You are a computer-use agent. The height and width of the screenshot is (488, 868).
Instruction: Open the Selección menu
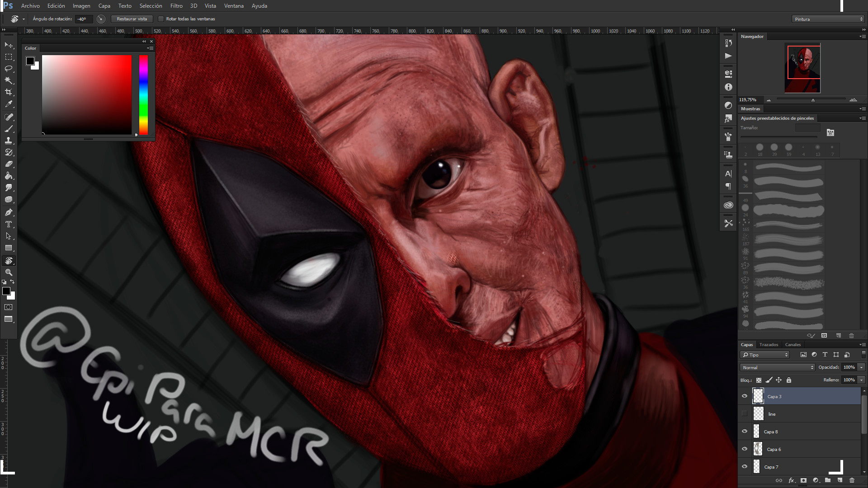click(151, 6)
